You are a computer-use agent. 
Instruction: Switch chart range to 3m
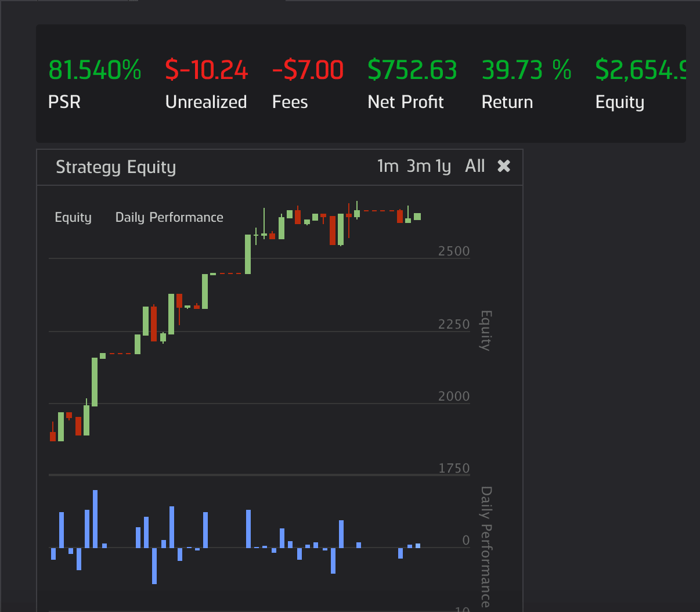pos(418,166)
